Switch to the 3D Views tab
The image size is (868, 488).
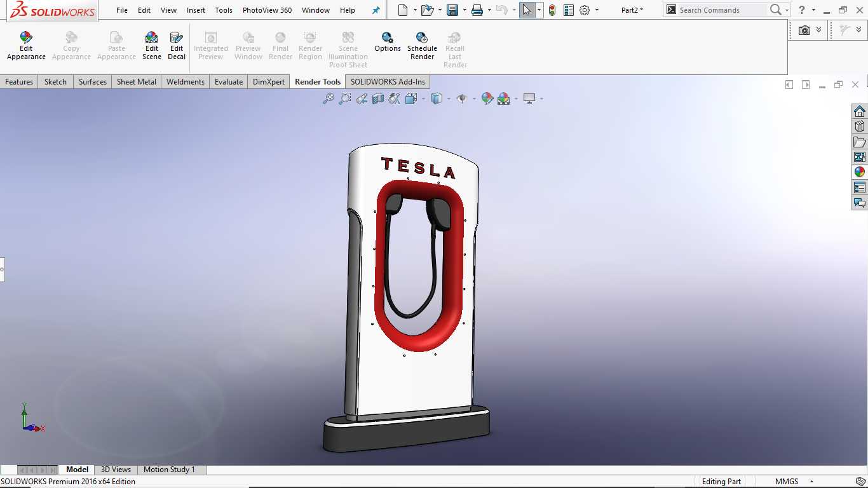[116, 470]
